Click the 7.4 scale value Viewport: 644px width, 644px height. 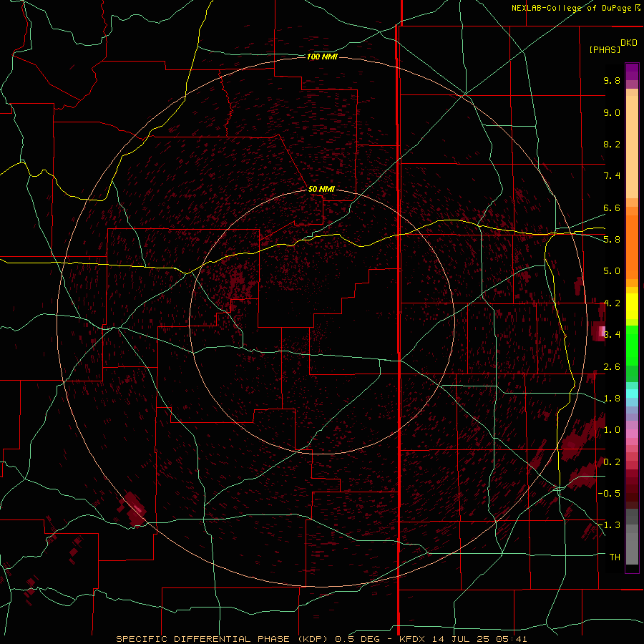pyautogui.click(x=612, y=176)
